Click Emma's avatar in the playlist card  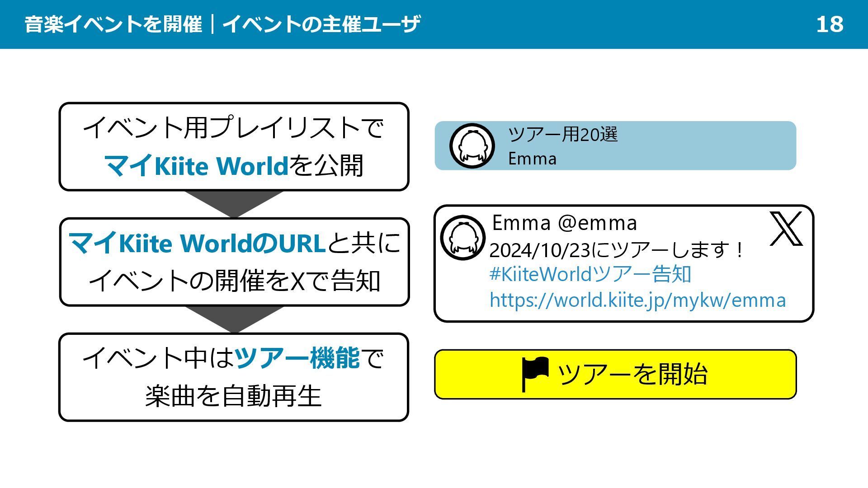click(x=472, y=146)
